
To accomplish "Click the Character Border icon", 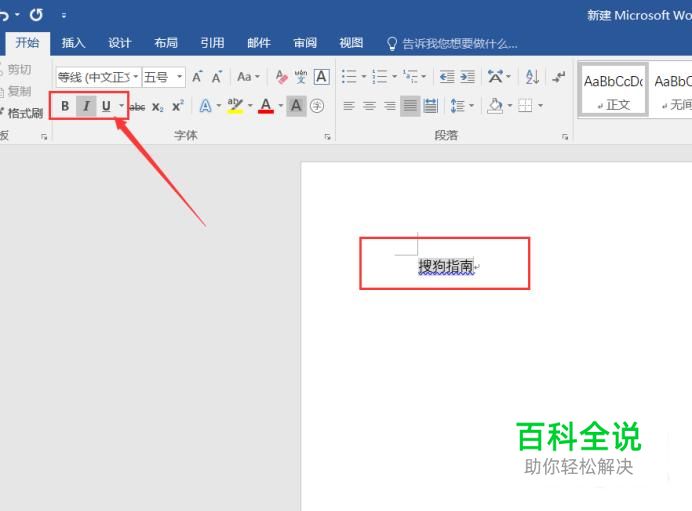I will pyautogui.click(x=322, y=77).
